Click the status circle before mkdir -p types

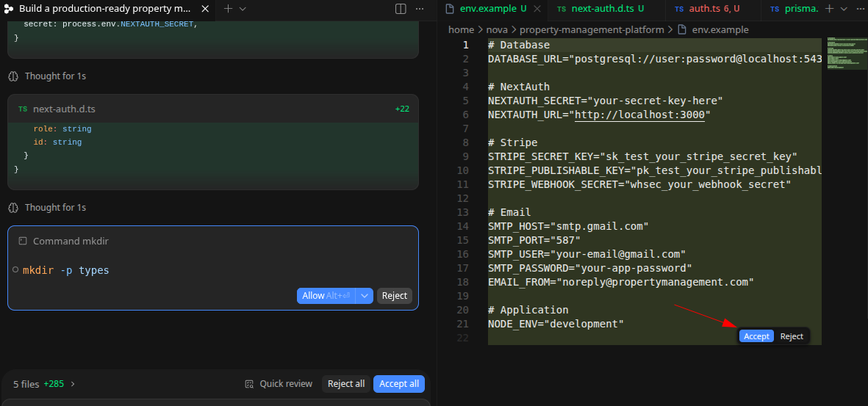pos(15,270)
